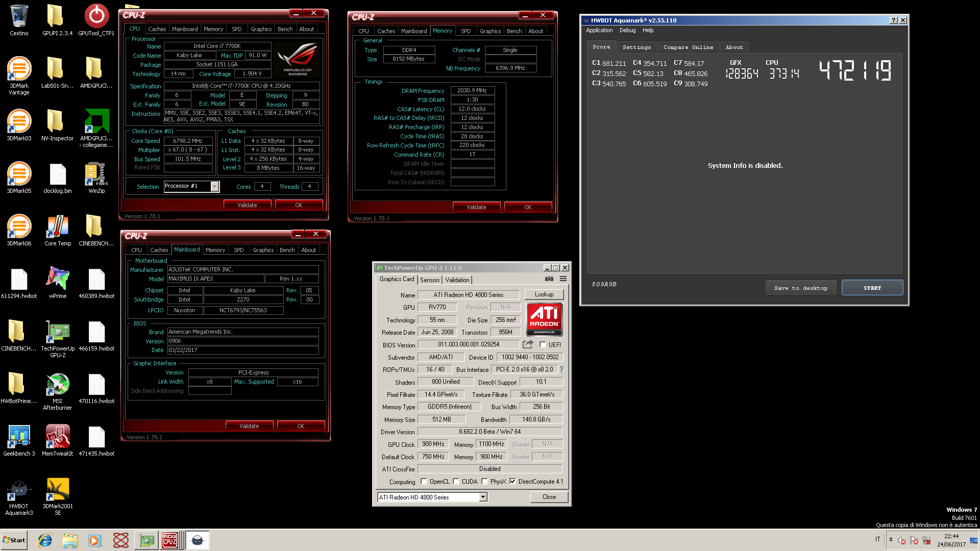
Task: Click Validate in the CPU-Z Memory window
Action: click(x=476, y=207)
